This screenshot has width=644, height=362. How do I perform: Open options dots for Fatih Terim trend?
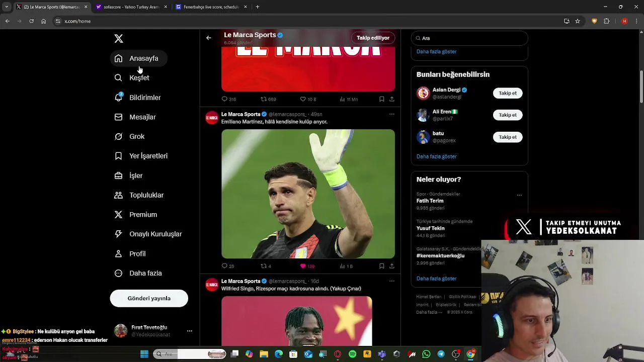pyautogui.click(x=519, y=195)
